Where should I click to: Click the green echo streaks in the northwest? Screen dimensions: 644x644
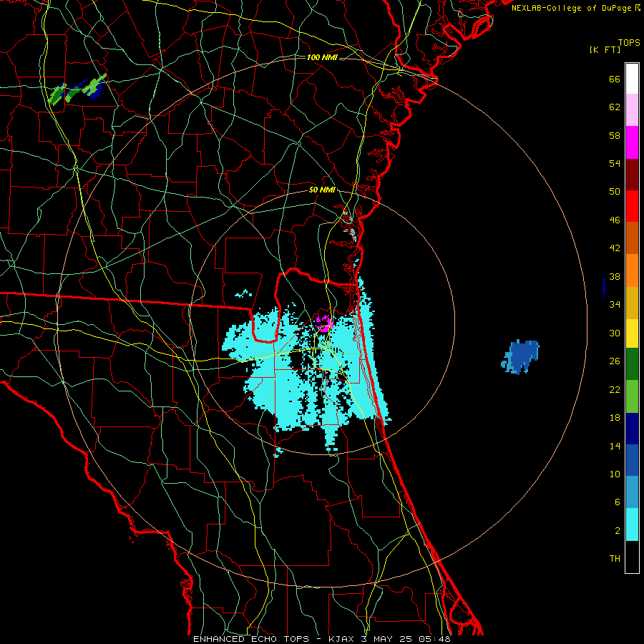tap(77, 89)
